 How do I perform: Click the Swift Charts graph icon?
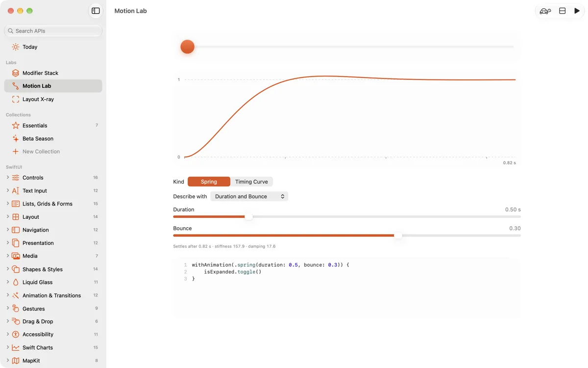[x=16, y=347]
